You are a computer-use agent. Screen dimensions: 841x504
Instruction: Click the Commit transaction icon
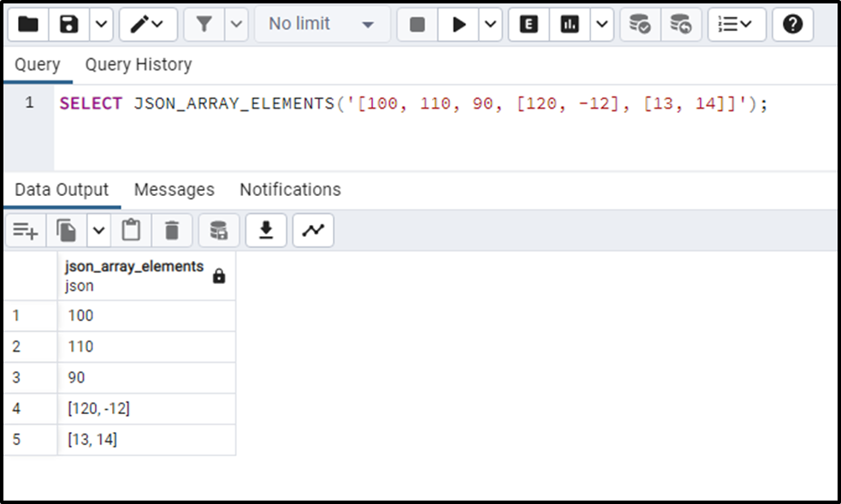click(639, 25)
